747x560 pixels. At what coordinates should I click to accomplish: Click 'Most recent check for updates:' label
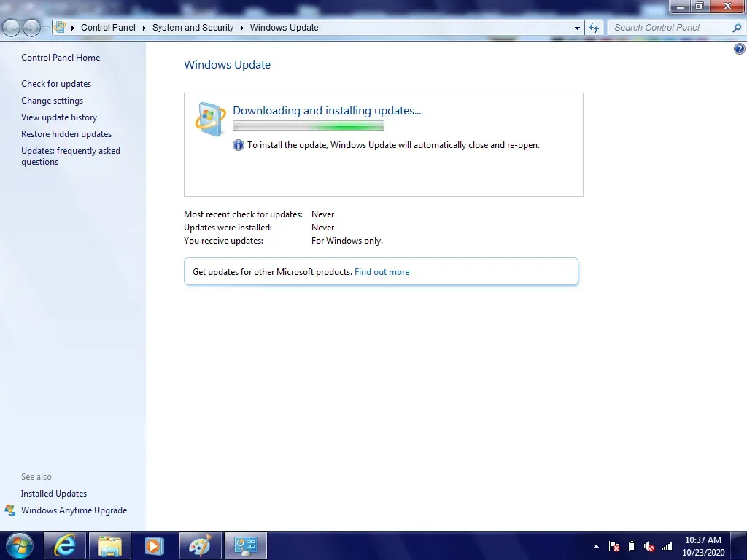click(x=243, y=214)
